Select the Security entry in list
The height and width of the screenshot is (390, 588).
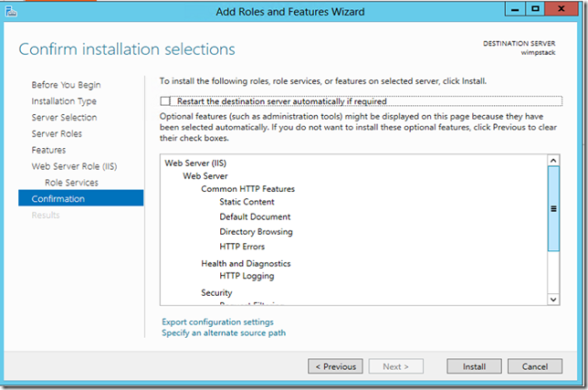(x=216, y=292)
